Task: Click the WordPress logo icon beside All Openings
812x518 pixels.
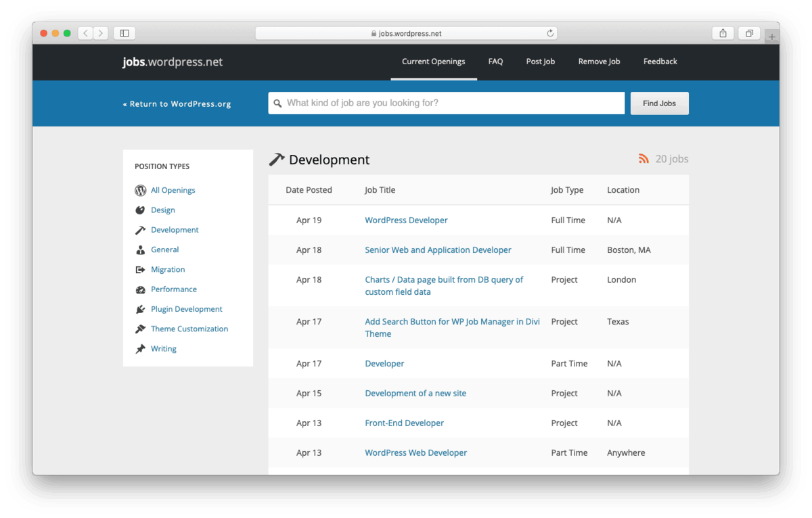Action: pos(141,191)
